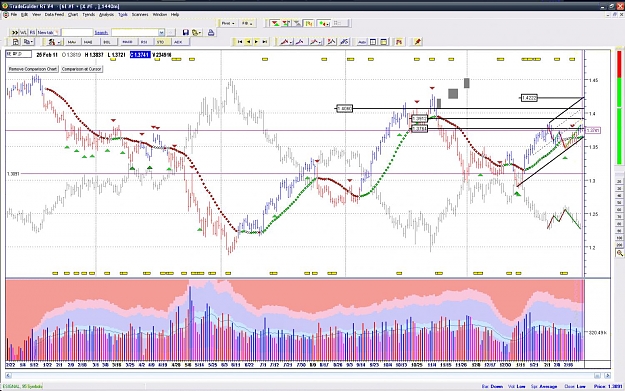The image size is (625, 391).
Task: Click the New tab button
Action: 48,33
